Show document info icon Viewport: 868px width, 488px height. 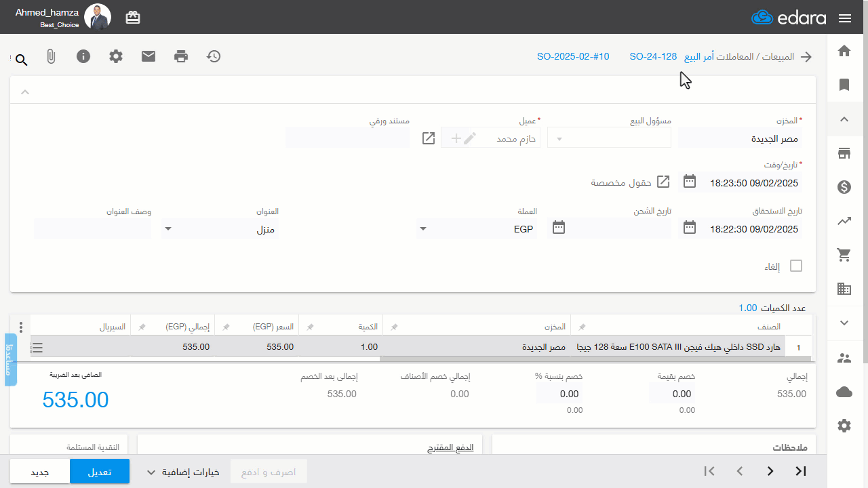coord(83,56)
